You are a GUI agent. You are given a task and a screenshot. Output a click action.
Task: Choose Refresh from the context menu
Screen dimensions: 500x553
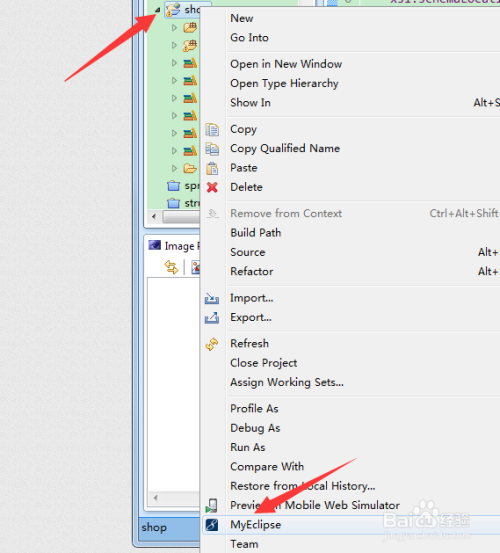[x=249, y=344]
